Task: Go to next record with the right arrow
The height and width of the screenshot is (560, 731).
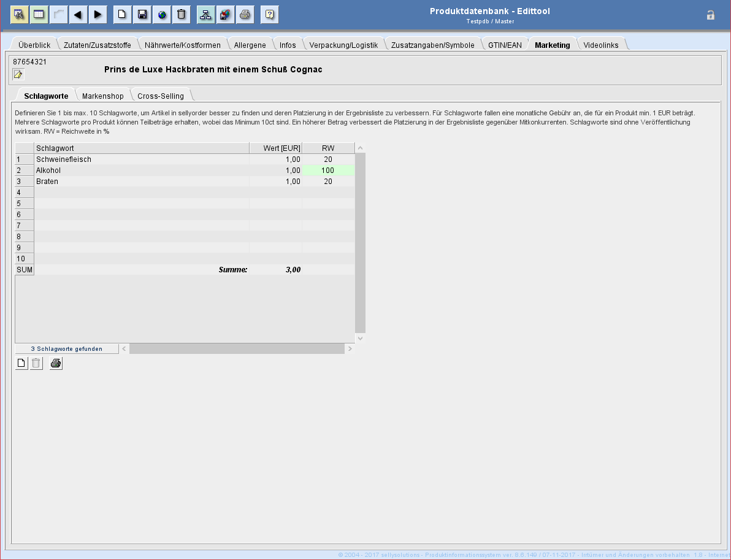Action: point(98,15)
